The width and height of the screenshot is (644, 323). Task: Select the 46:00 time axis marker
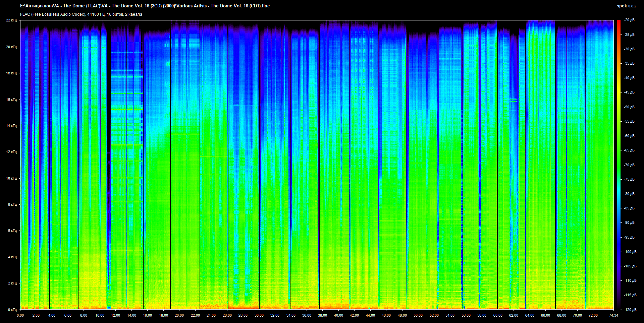click(386, 315)
